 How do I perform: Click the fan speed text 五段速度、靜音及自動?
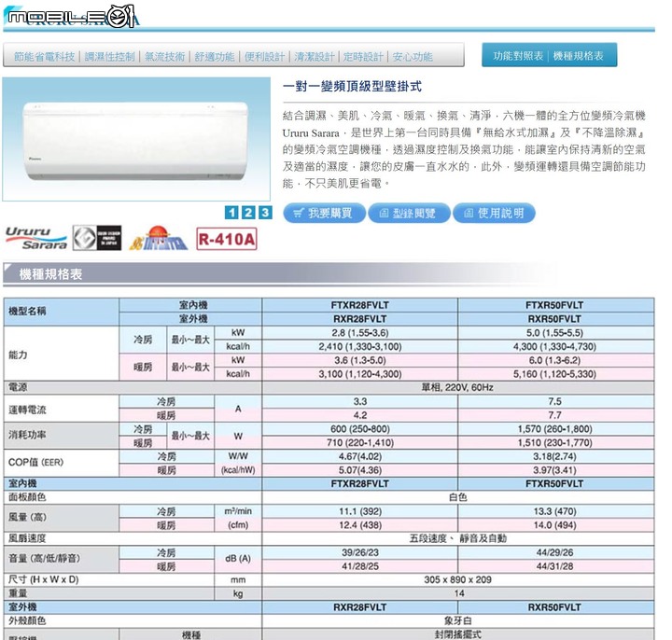pyautogui.click(x=457, y=538)
